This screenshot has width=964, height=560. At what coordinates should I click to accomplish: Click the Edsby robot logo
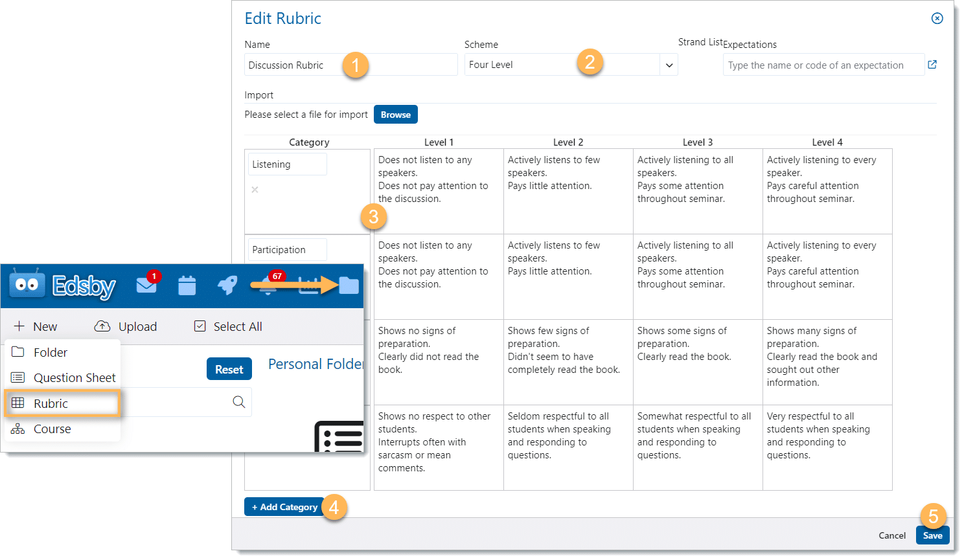pos(27,285)
